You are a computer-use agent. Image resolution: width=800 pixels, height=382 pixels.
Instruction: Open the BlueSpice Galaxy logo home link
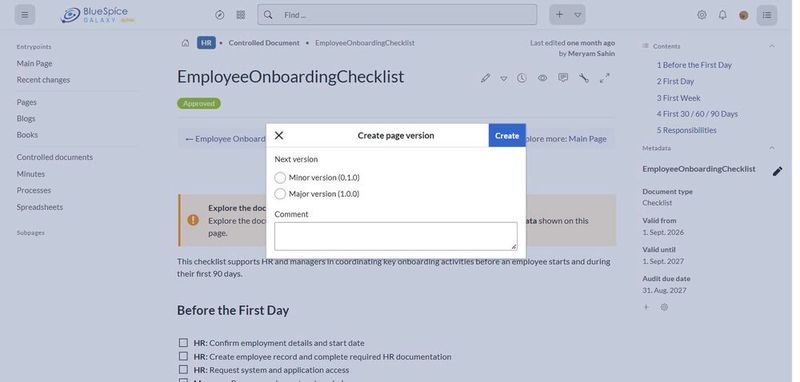97,15
